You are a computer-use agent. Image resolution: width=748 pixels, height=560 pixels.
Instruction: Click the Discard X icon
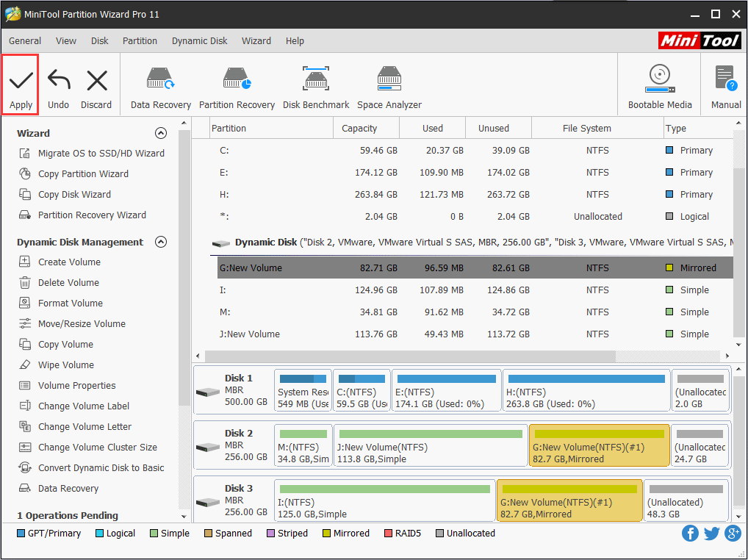click(97, 80)
